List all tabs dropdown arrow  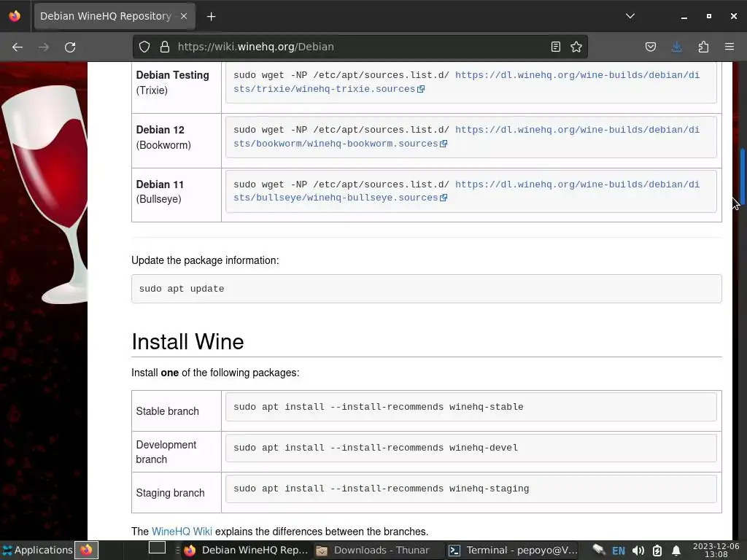point(630,16)
